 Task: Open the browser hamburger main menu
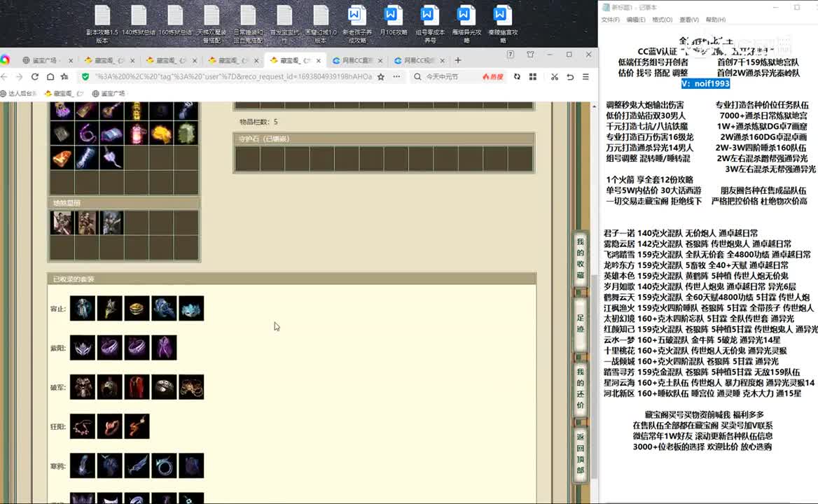click(586, 76)
